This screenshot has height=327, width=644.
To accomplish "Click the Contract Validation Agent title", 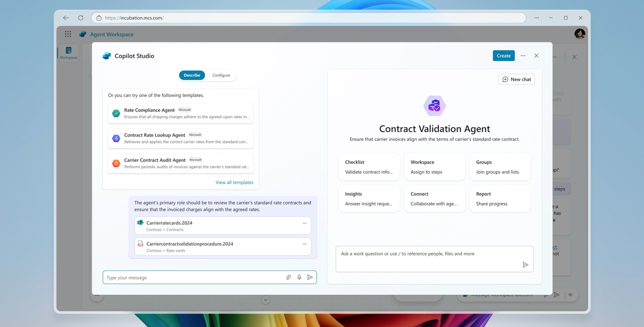I will (x=434, y=129).
